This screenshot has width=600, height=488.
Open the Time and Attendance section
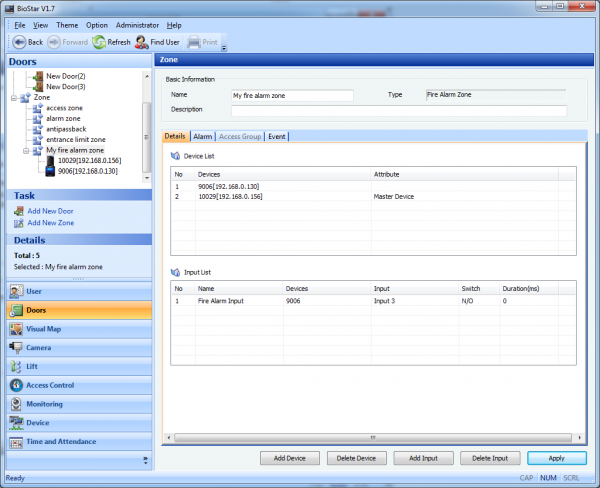(60, 441)
